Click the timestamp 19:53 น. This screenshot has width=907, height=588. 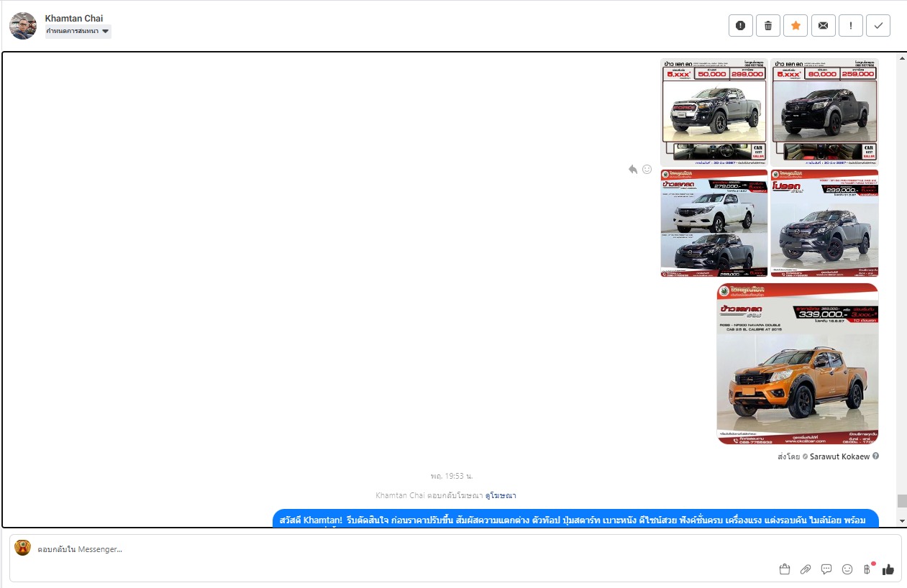(452, 476)
